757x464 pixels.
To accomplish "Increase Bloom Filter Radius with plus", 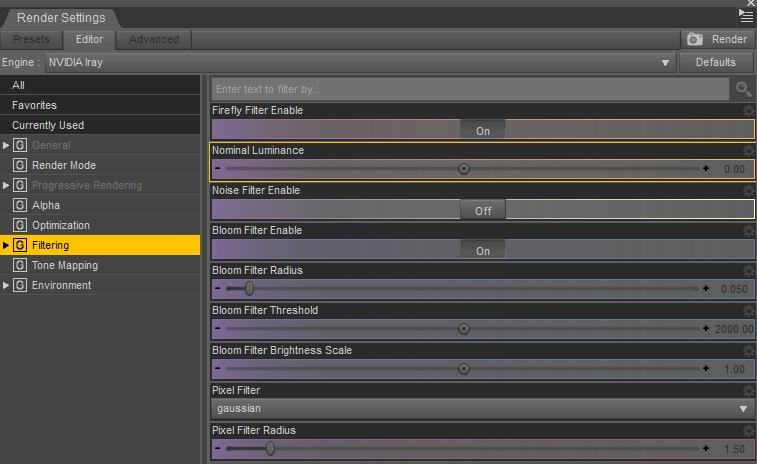I will click(706, 288).
